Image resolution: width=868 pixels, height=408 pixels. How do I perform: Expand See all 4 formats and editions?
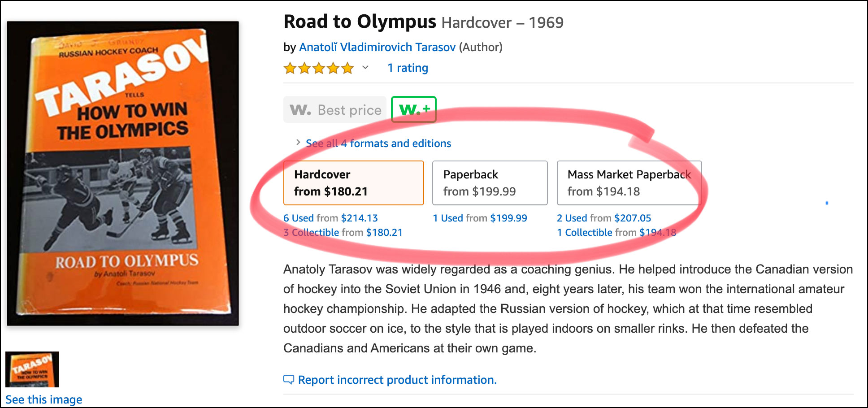point(378,143)
